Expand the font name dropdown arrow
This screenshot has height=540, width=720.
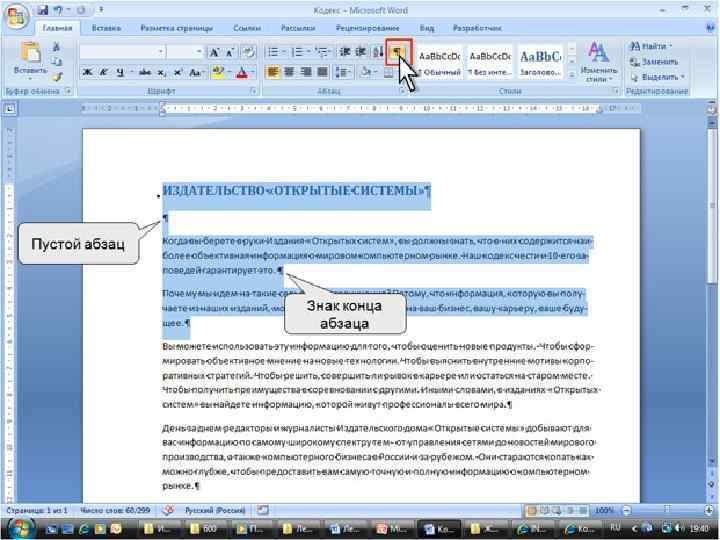coord(161,51)
